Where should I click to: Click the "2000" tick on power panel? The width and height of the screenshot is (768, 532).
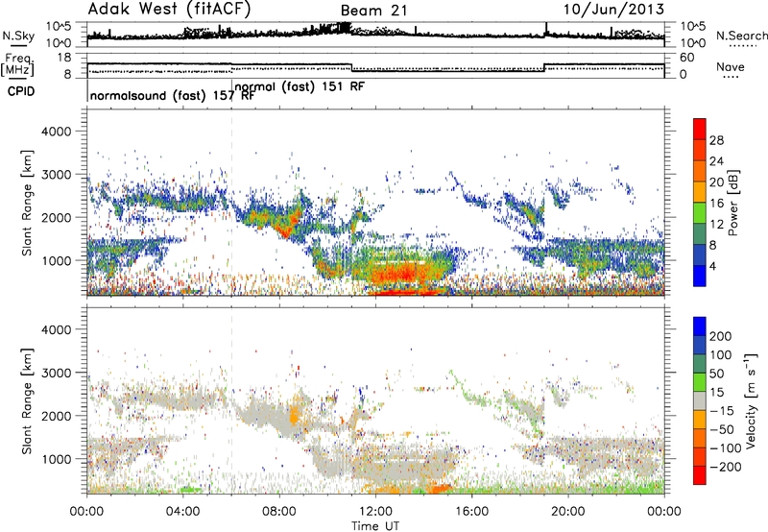[56, 217]
